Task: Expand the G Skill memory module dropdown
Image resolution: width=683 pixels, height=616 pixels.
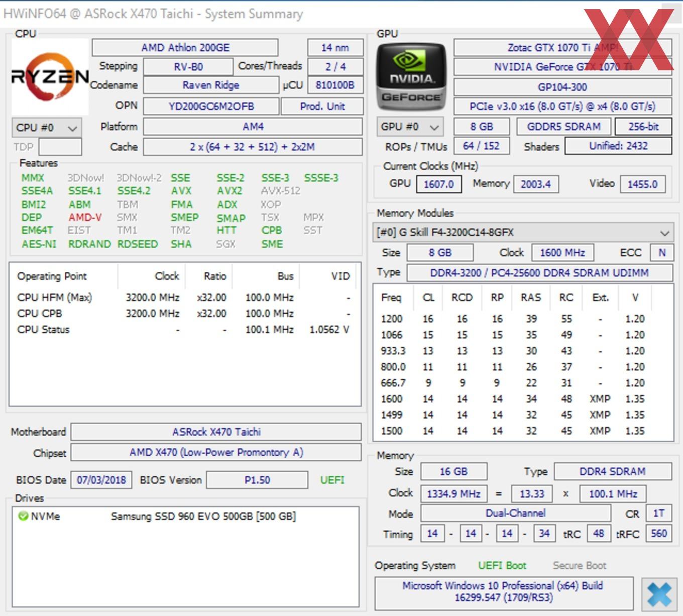Action: (x=522, y=233)
